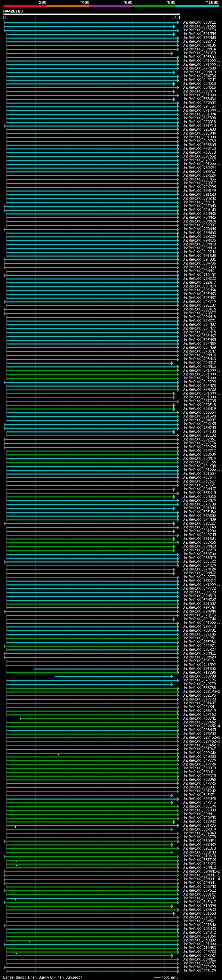Click hit UniRef100_B8B7B8
This screenshot has width=222, height=980.
pyautogui.click(x=199, y=687)
